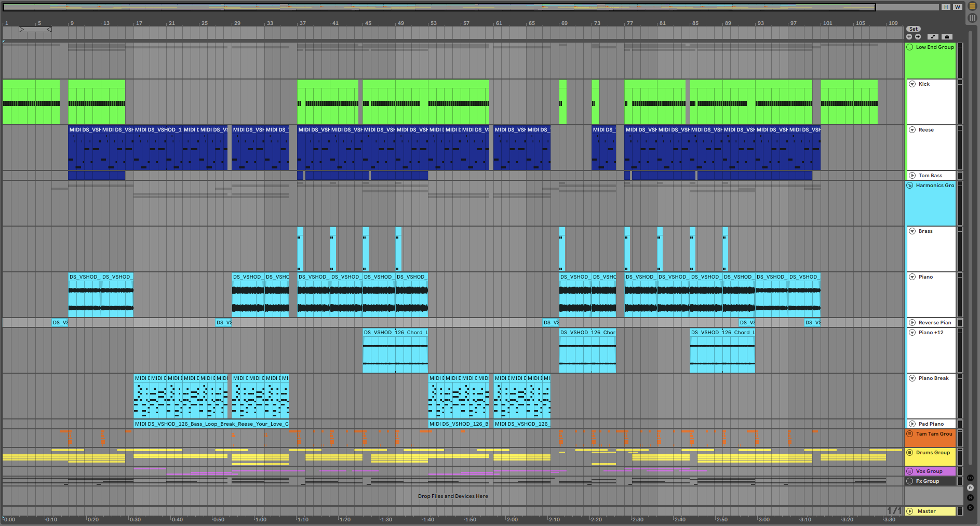Switch to Arrangement View using the selector icon
This screenshot has width=980, height=526.
[x=972, y=6]
